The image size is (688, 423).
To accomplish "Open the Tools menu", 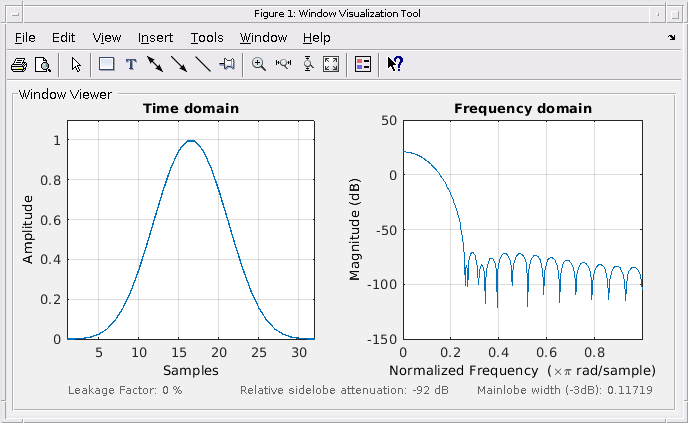I will [x=207, y=38].
